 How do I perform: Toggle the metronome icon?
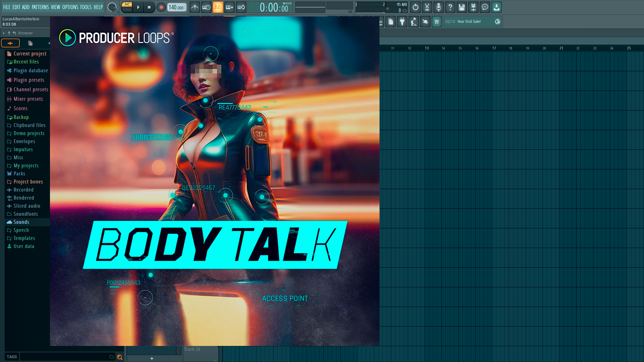click(195, 7)
